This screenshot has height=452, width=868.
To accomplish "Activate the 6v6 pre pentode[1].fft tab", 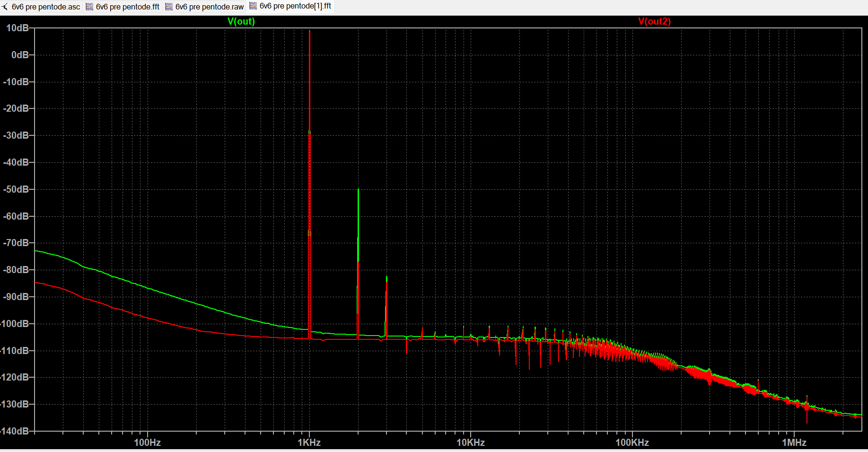I will 290,6.
